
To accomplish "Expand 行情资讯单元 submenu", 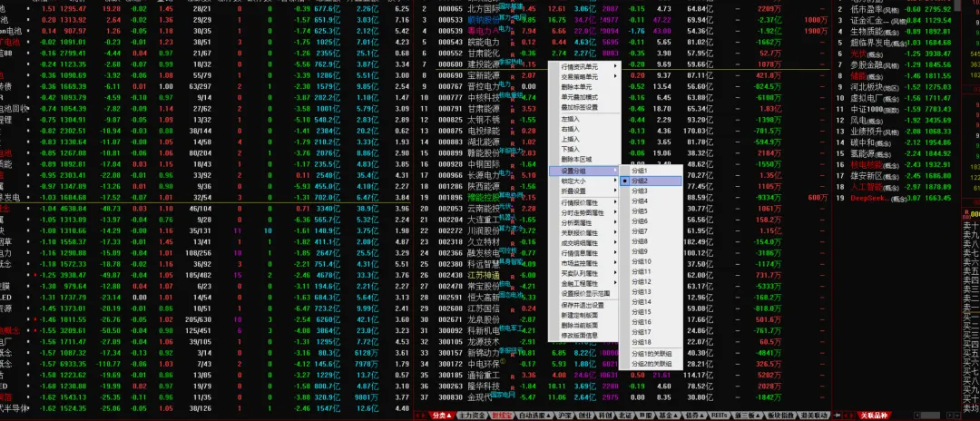I will (584, 66).
